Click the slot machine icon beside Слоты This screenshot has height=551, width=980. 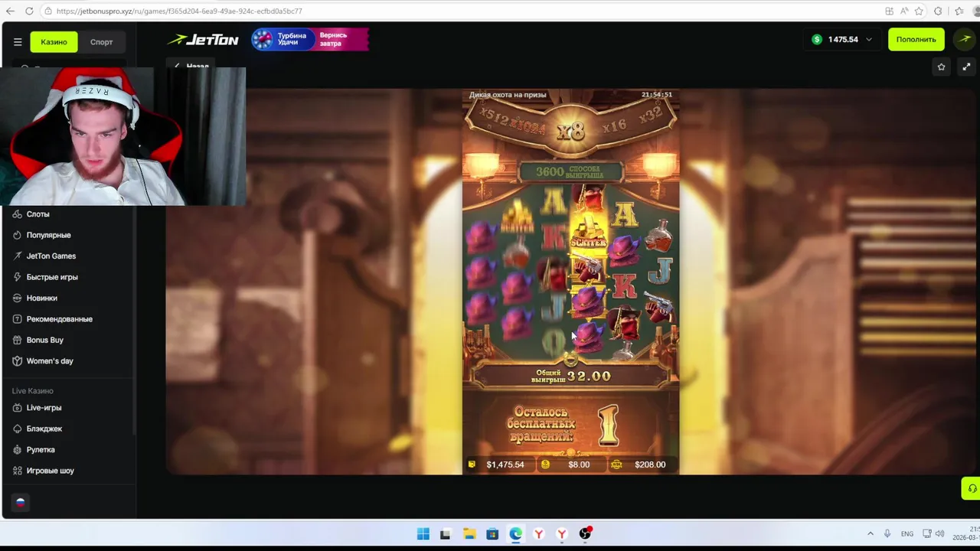tap(17, 214)
